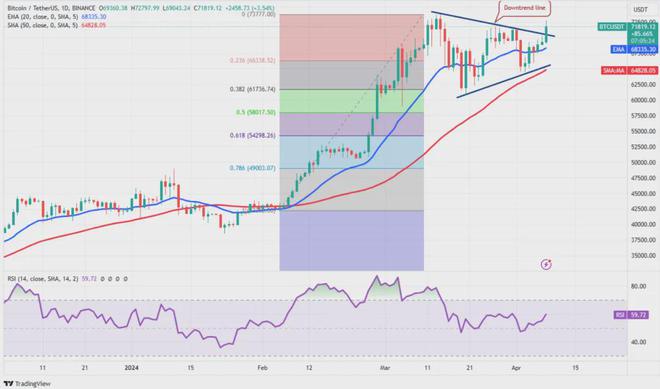
Task: Click the red SMA:MA 64828.05 axis label
Action: pyautogui.click(x=629, y=70)
